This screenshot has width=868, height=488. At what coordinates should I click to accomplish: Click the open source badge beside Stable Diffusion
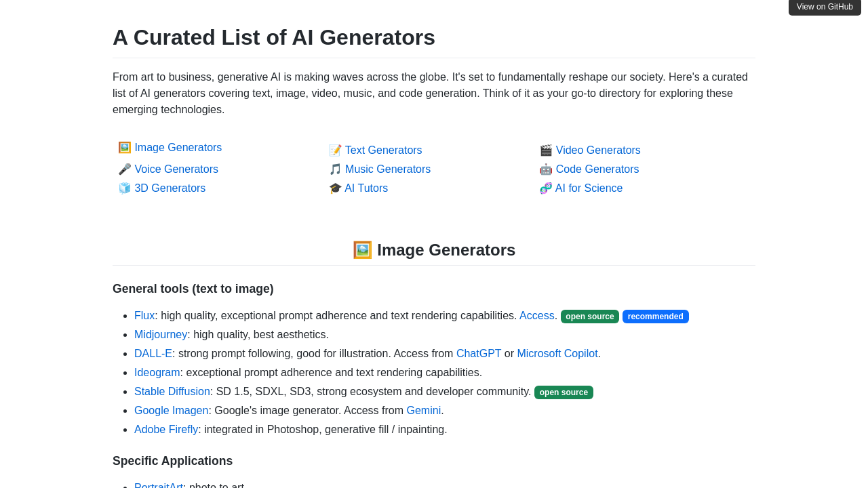pos(564,392)
